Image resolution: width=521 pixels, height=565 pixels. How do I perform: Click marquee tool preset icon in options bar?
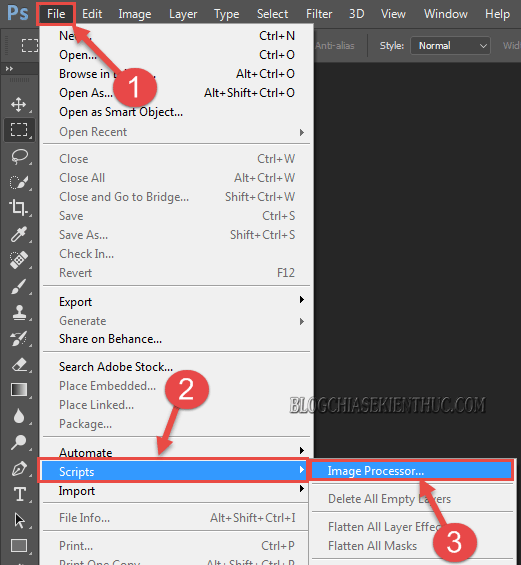click(x=30, y=46)
